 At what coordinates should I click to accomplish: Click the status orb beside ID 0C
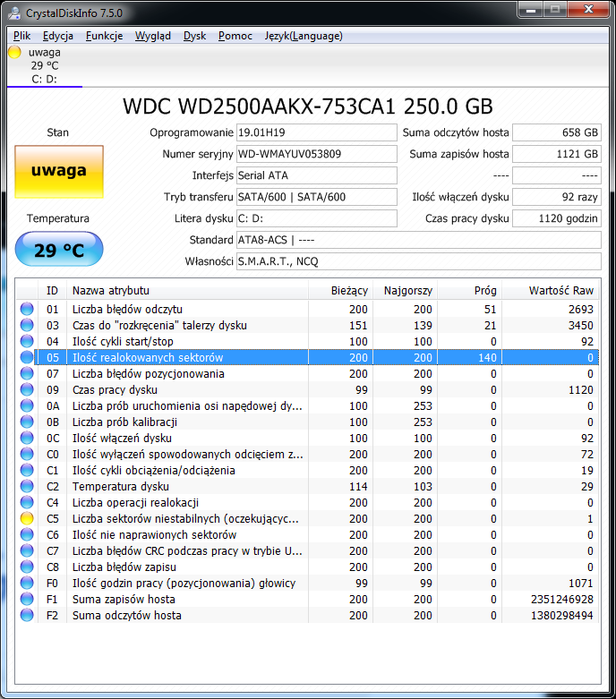point(27,438)
